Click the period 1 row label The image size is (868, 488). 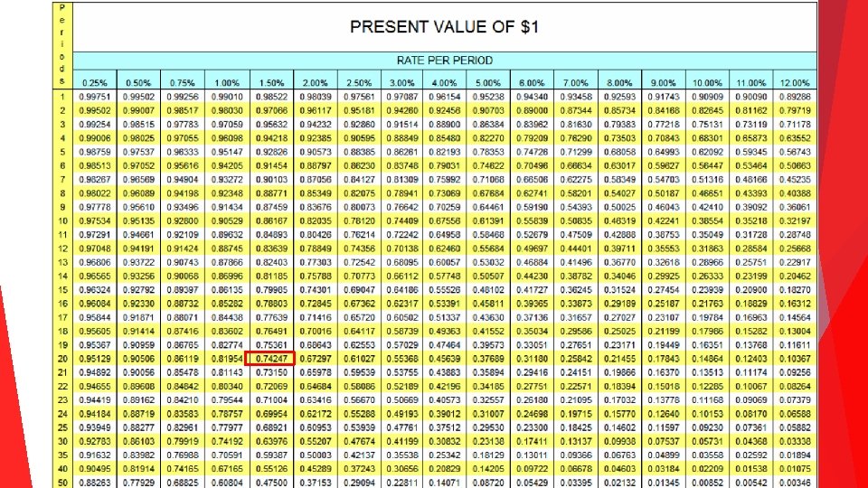[x=62, y=97]
